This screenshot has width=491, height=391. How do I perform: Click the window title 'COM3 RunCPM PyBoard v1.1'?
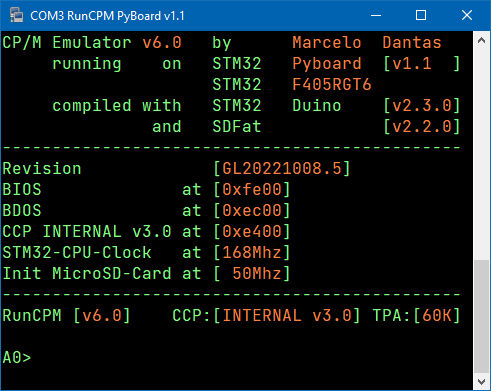107,16
